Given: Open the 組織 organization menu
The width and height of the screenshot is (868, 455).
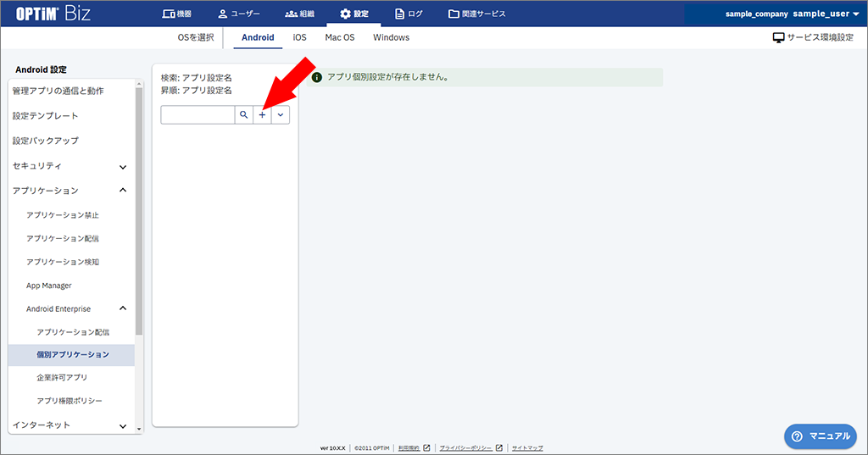Looking at the screenshot, I should click(x=299, y=14).
